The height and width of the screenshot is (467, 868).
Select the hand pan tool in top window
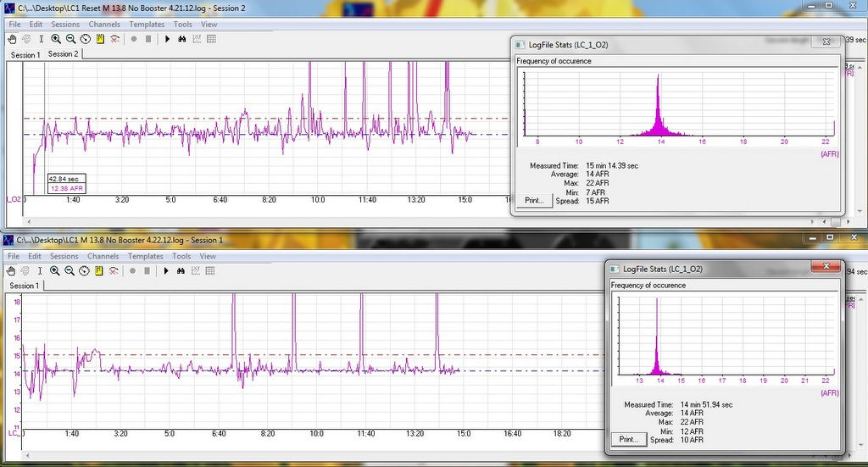(x=13, y=39)
